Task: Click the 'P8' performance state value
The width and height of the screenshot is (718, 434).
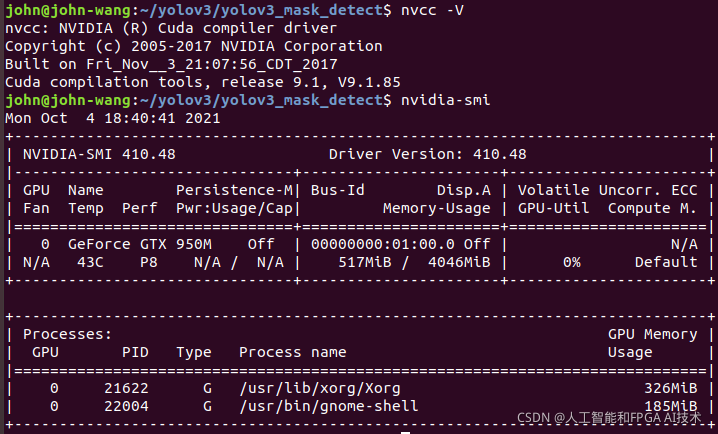Action: click(x=149, y=262)
